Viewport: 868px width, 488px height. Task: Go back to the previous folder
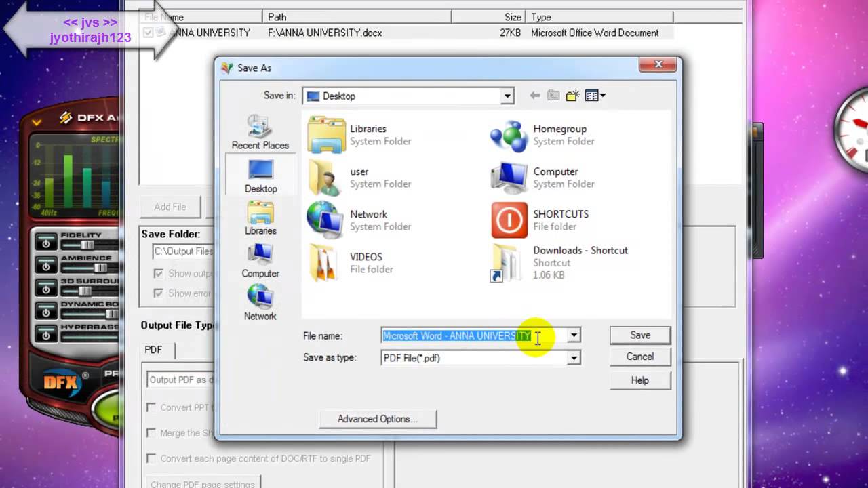535,96
